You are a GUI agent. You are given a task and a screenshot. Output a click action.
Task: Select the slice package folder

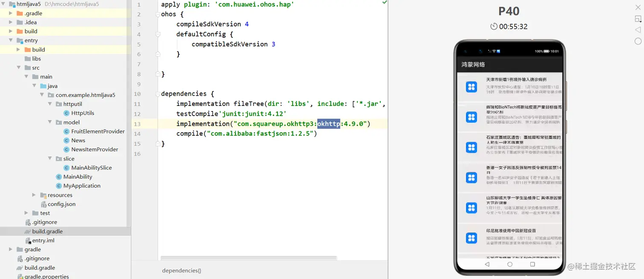(69, 159)
